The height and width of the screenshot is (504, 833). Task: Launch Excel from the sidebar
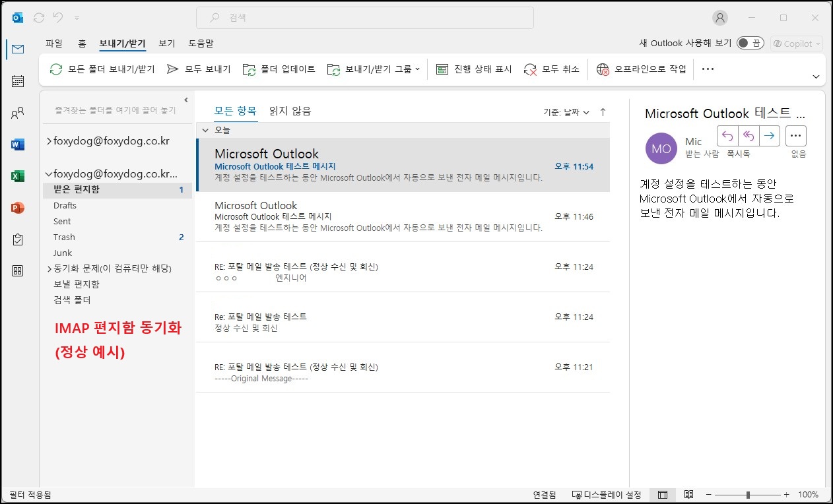[x=18, y=176]
